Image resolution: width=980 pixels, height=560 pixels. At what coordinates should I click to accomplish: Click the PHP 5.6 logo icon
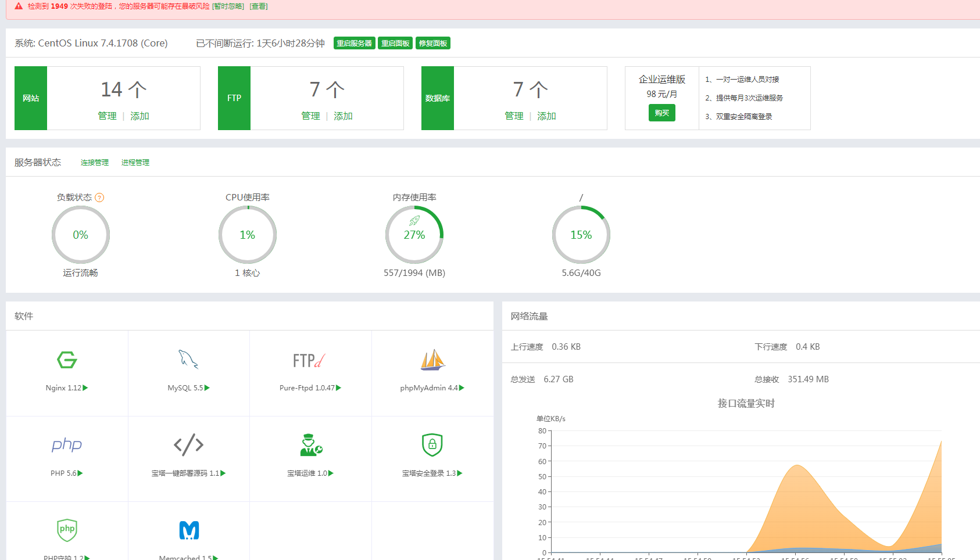pyautogui.click(x=67, y=445)
